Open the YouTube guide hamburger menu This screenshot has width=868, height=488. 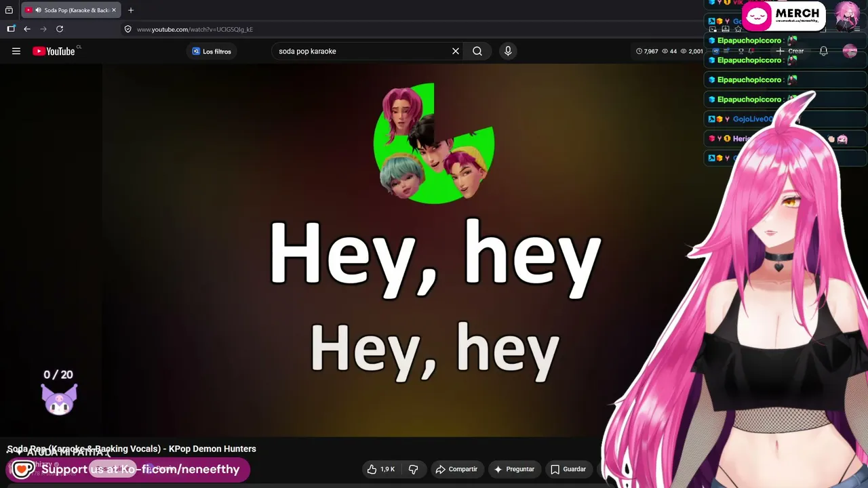[x=16, y=51]
